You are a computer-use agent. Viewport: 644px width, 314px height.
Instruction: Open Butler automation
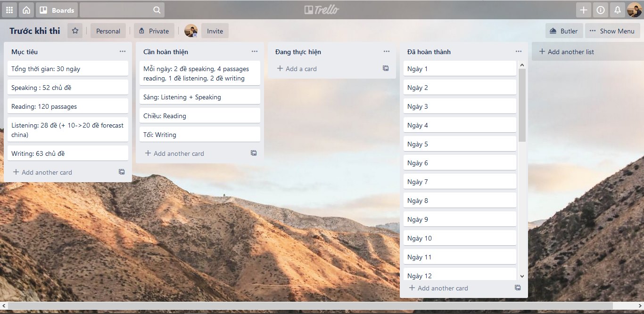[564, 31]
